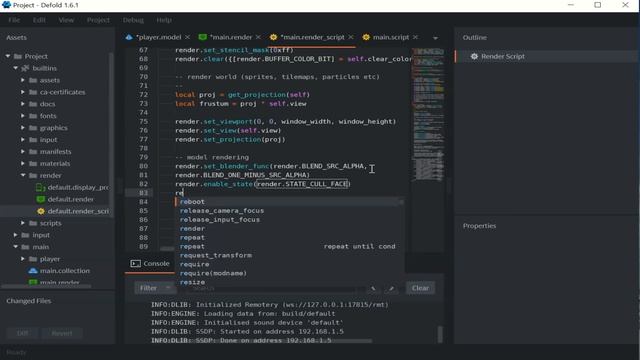Expand the fonts folder arrow

(x=23, y=116)
